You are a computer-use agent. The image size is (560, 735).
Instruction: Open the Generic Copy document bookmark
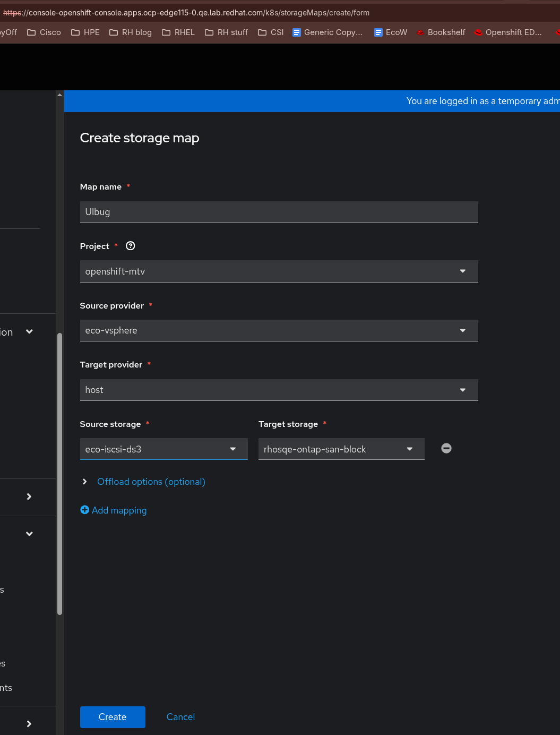pos(328,32)
